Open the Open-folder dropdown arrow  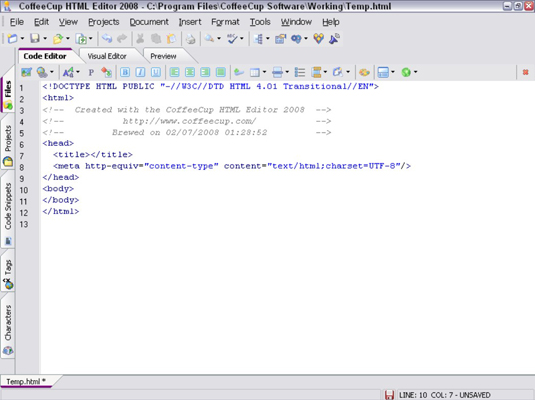(x=68, y=39)
